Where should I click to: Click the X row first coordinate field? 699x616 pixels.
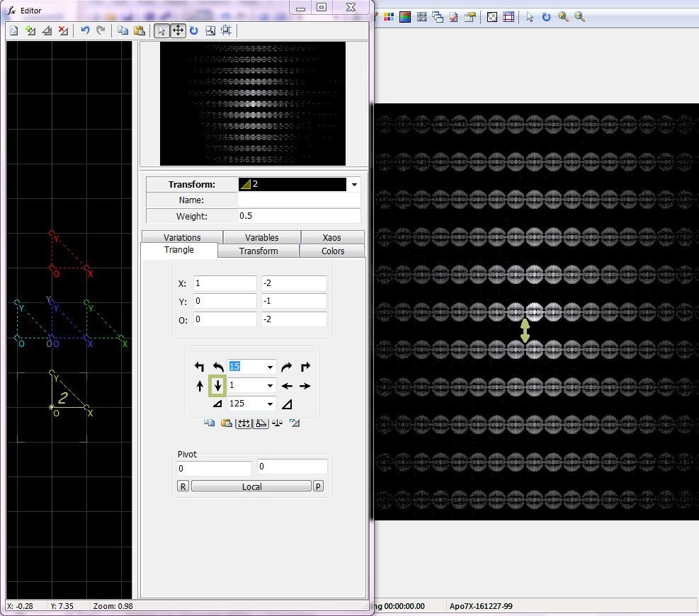tap(225, 283)
